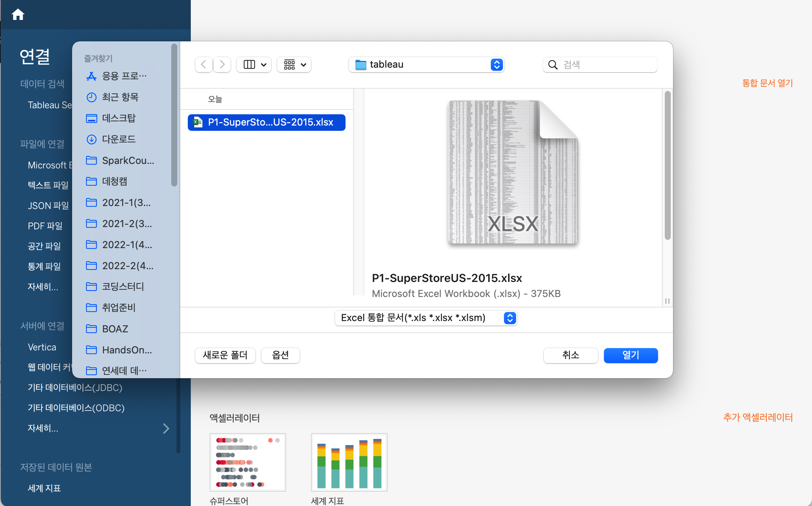Click the 취업준비 folder icon
The height and width of the screenshot is (506, 812).
click(91, 308)
